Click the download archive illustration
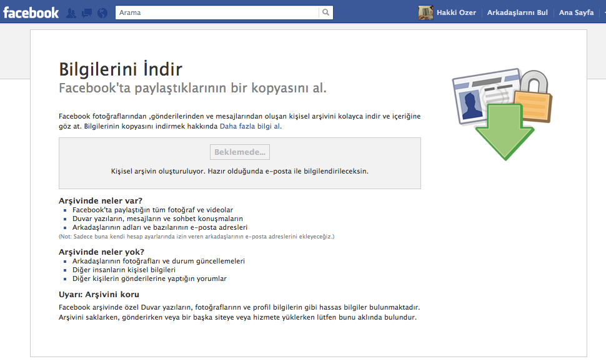 [x=502, y=114]
